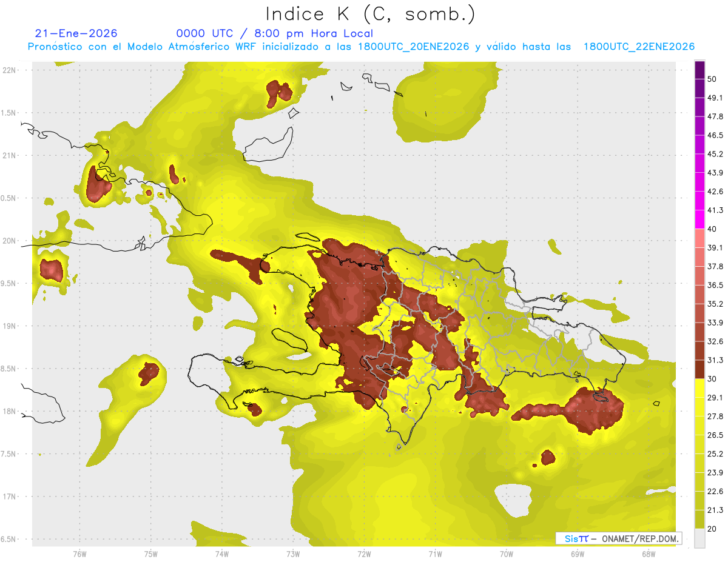Click the latitude axis label '19N'
This screenshot has width=728, height=562.
pyautogui.click(x=10, y=326)
